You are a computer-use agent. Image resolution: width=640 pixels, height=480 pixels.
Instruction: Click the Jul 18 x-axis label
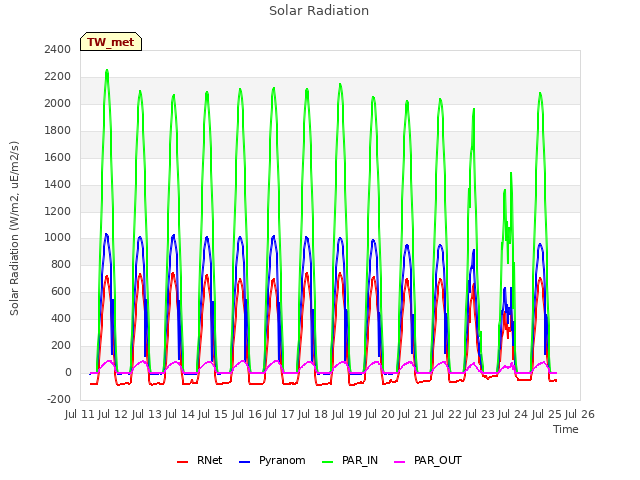313,414
